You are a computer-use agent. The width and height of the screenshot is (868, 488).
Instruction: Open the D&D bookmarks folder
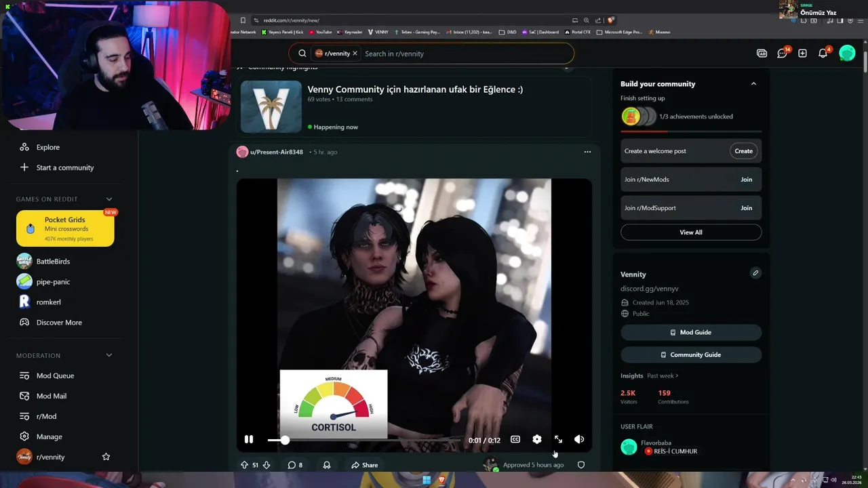pyautogui.click(x=507, y=32)
